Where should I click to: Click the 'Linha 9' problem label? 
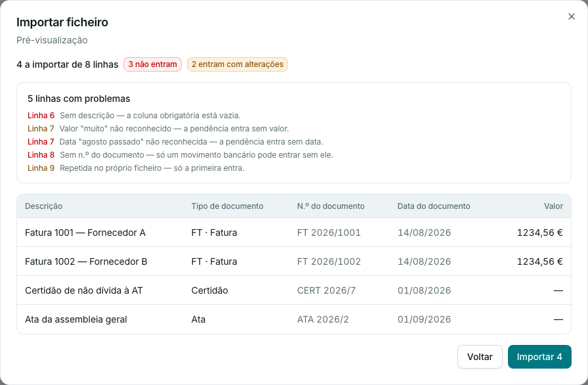pos(41,168)
